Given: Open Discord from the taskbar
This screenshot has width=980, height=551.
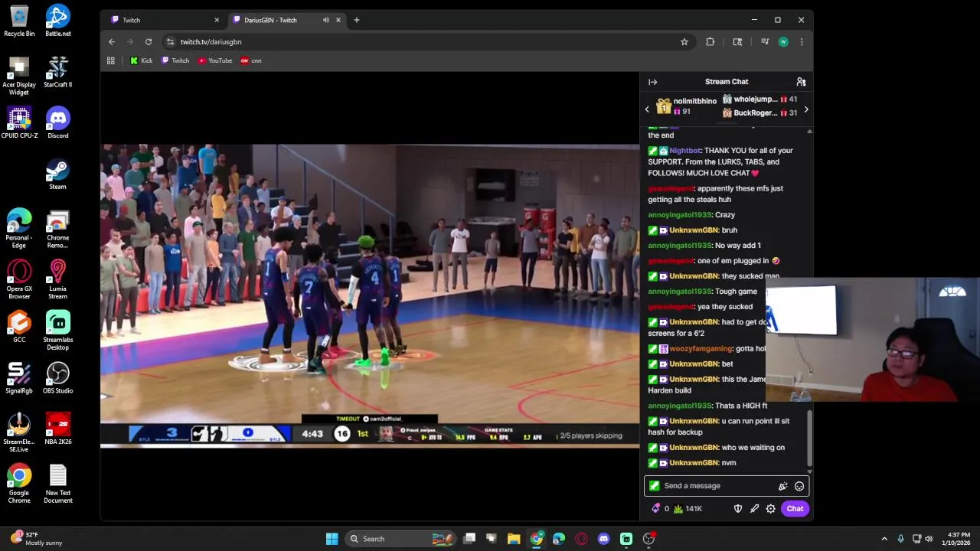Looking at the screenshot, I should point(603,539).
